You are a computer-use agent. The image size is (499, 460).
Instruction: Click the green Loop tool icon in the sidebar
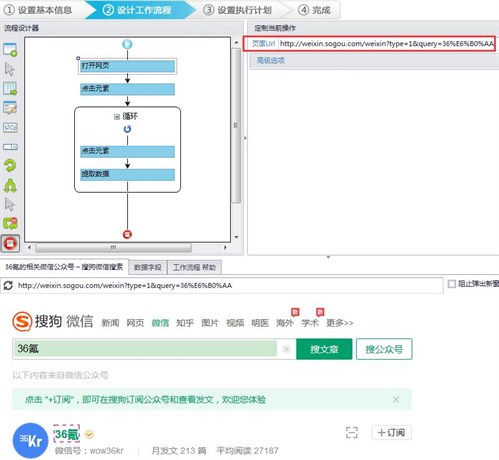[10, 166]
